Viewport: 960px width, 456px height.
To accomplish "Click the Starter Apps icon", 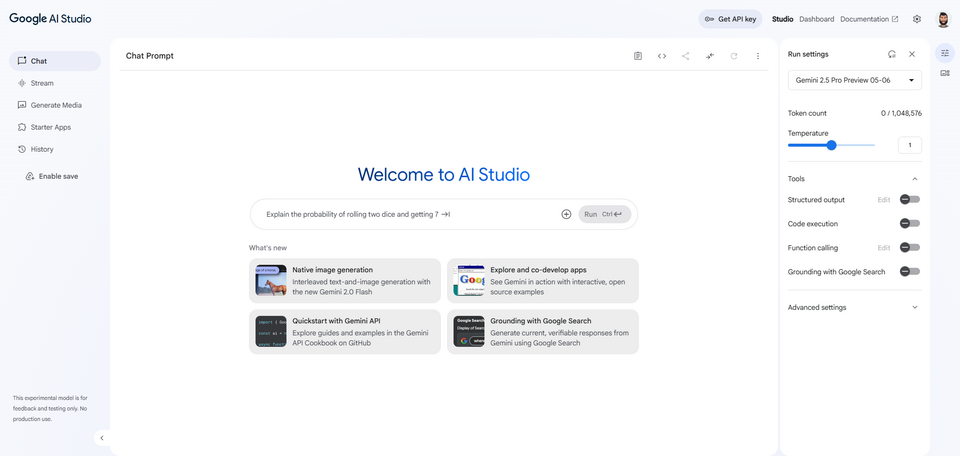I will [x=22, y=127].
